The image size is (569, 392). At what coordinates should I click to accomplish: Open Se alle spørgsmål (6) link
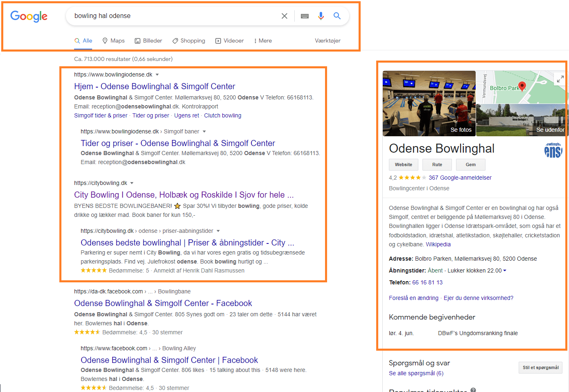[416, 373]
